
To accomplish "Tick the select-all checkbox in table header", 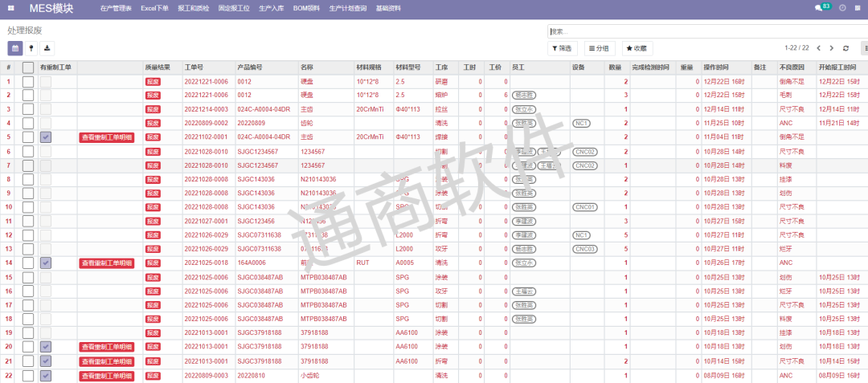I will [x=28, y=67].
